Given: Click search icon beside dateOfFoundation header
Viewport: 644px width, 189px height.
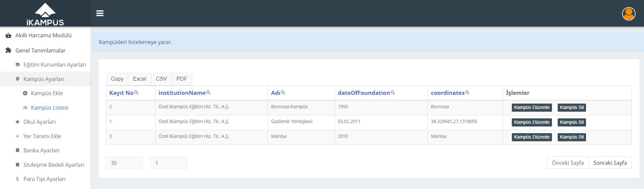Looking at the screenshot, I should click(393, 92).
